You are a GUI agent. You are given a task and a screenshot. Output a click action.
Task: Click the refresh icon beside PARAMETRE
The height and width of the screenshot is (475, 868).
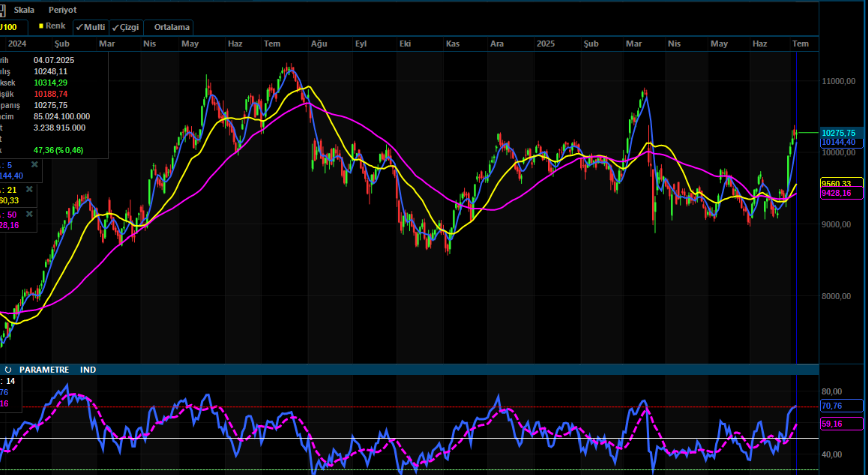(8, 370)
